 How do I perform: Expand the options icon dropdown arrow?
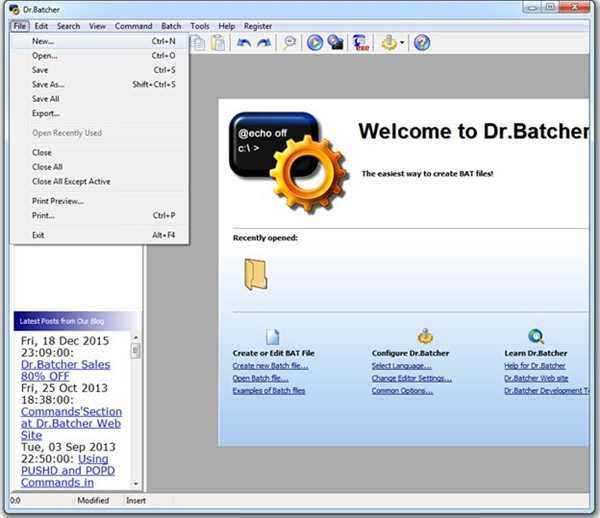point(402,42)
